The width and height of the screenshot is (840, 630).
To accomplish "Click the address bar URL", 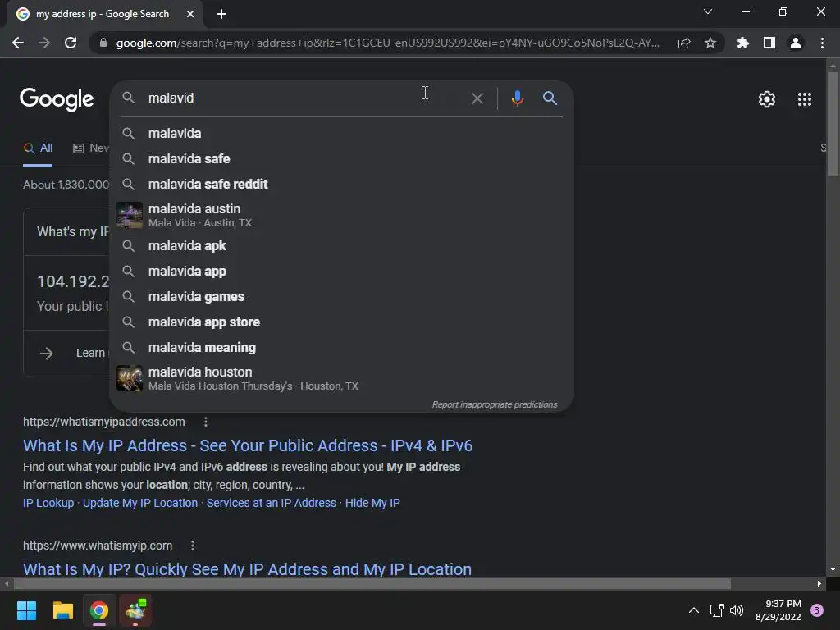I will (388, 43).
